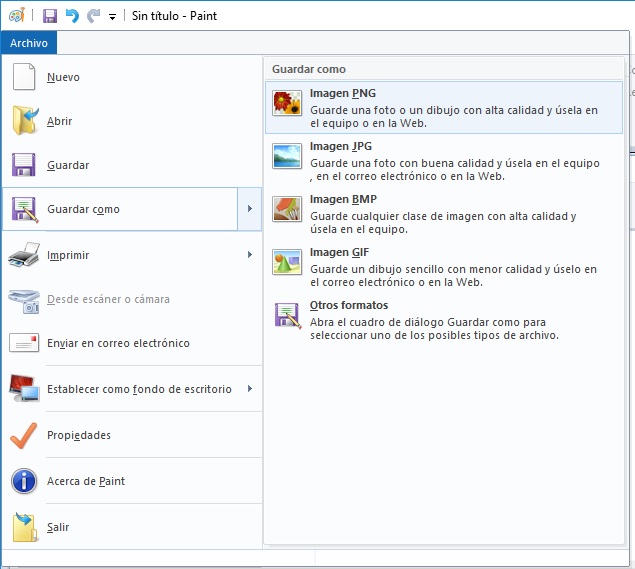Click the printer icon for Imprimir
This screenshot has width=635, height=569.
[24, 255]
